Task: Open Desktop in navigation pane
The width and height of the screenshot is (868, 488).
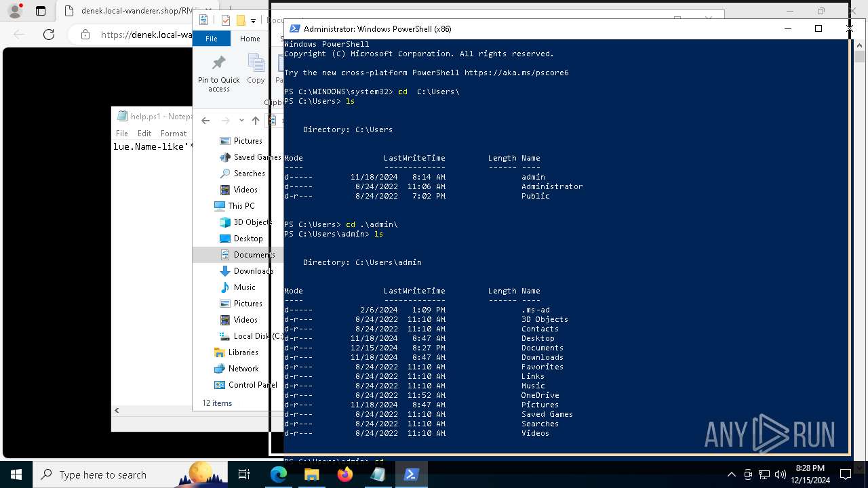Action: [x=241, y=239]
